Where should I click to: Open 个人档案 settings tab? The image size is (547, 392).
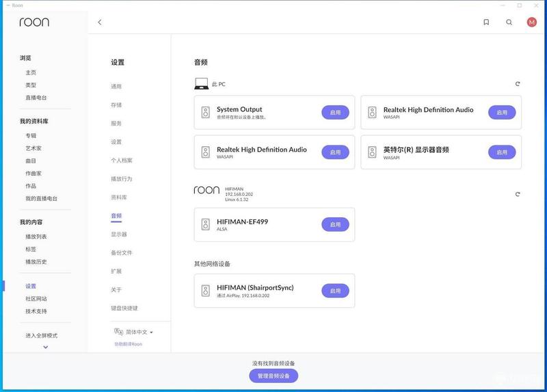click(122, 160)
